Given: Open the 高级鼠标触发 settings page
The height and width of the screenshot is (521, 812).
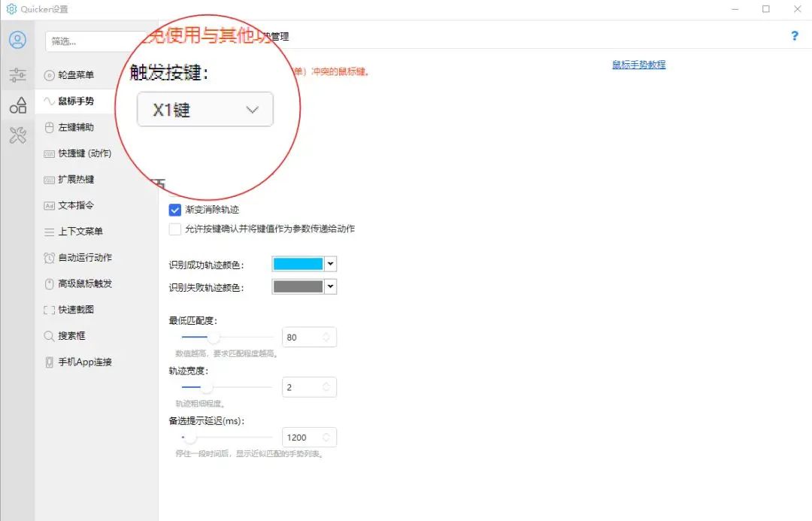Looking at the screenshot, I should tap(85, 283).
